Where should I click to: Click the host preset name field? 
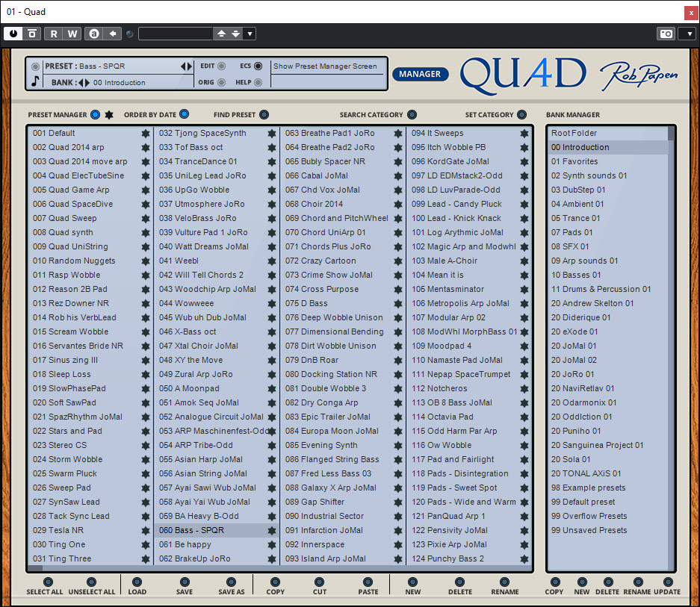pyautogui.click(x=176, y=34)
